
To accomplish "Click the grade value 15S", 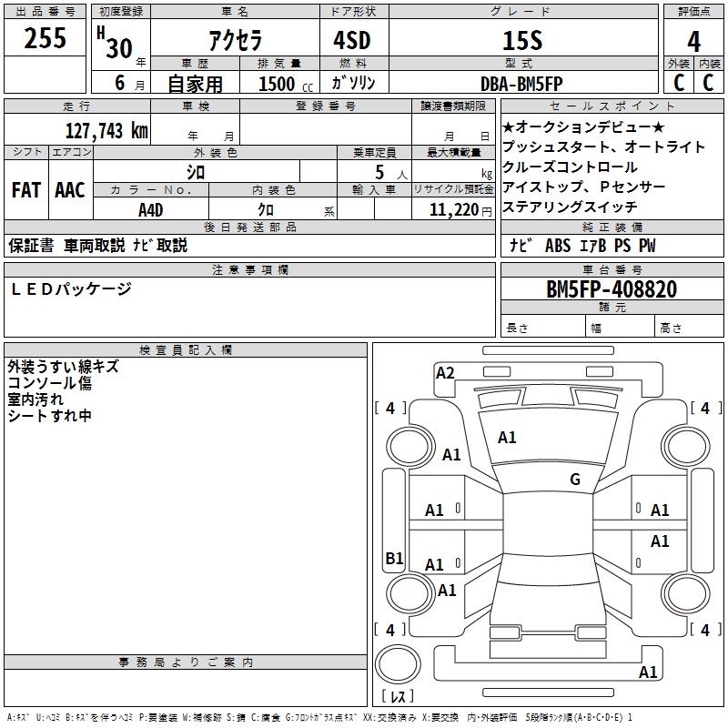I will point(522,40).
